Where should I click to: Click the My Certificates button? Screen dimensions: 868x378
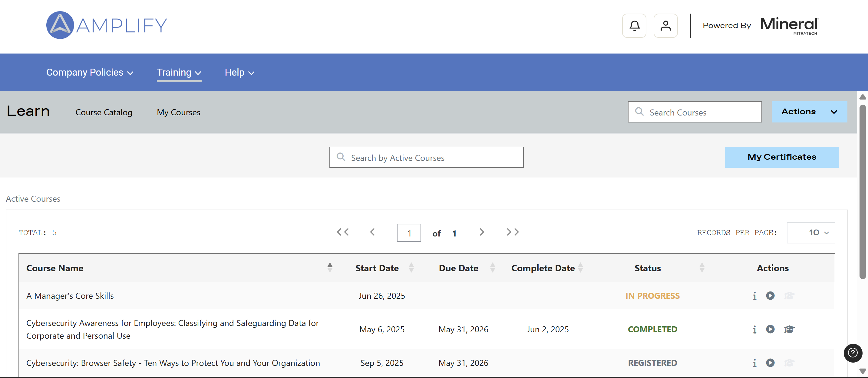[781, 157]
